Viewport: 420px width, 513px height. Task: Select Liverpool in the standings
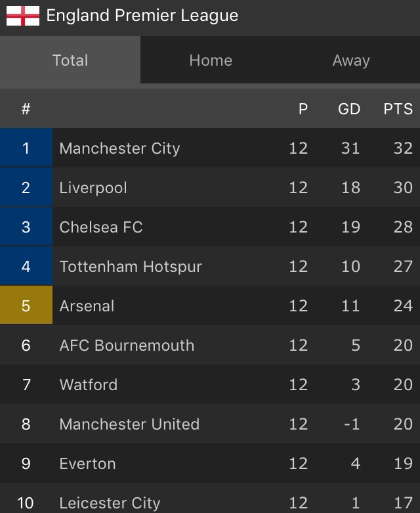[93, 188]
